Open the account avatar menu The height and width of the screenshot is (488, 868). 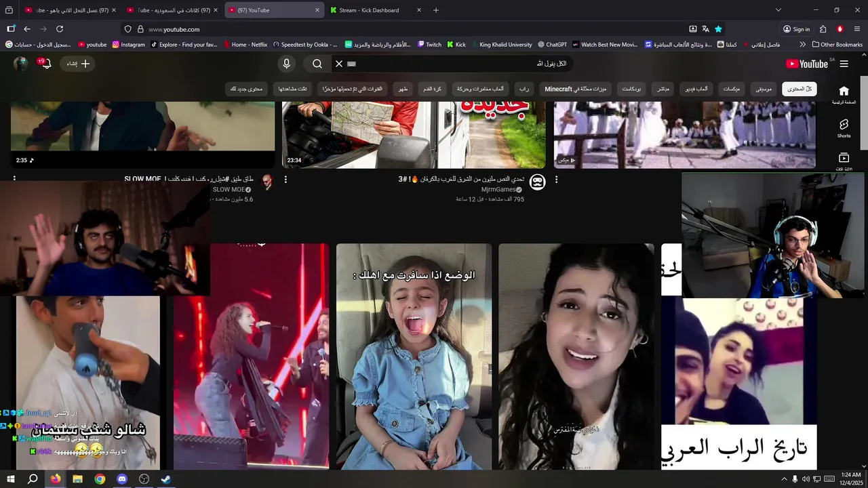point(21,64)
